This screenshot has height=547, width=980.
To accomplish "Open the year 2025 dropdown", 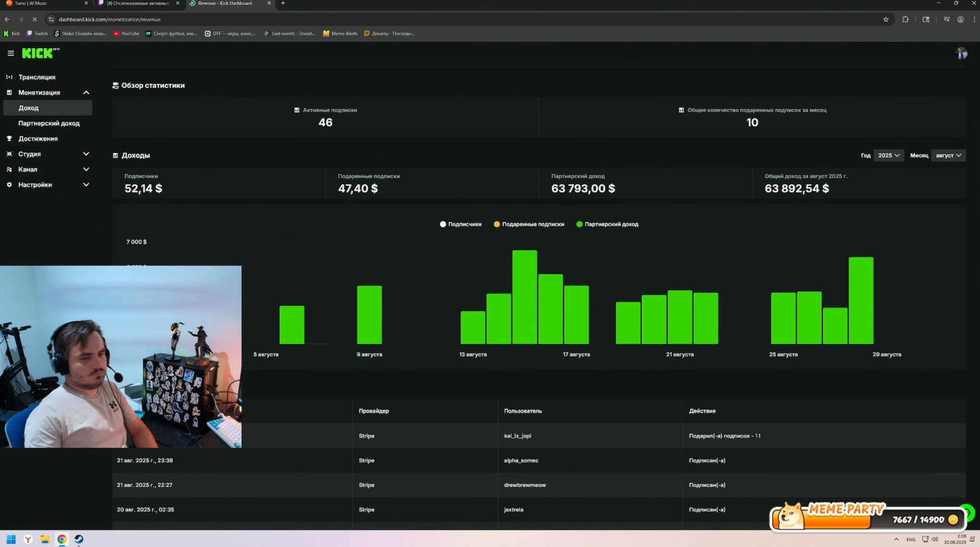I will click(888, 155).
